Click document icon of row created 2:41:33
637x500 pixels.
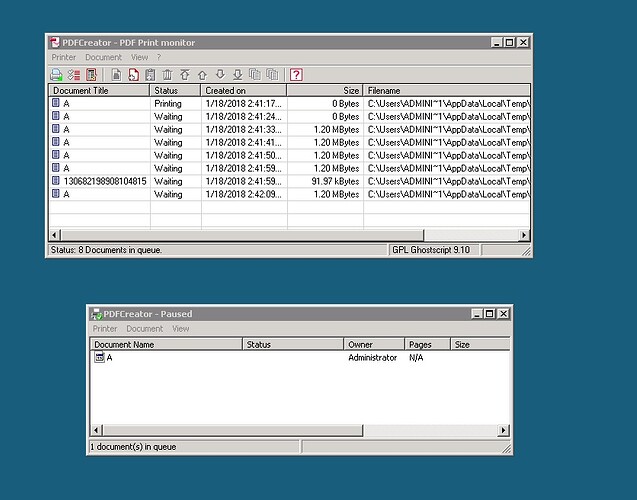click(x=56, y=129)
